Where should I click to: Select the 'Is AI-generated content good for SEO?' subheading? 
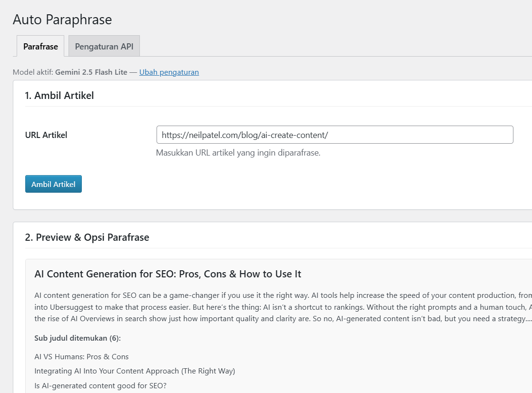coord(100,386)
